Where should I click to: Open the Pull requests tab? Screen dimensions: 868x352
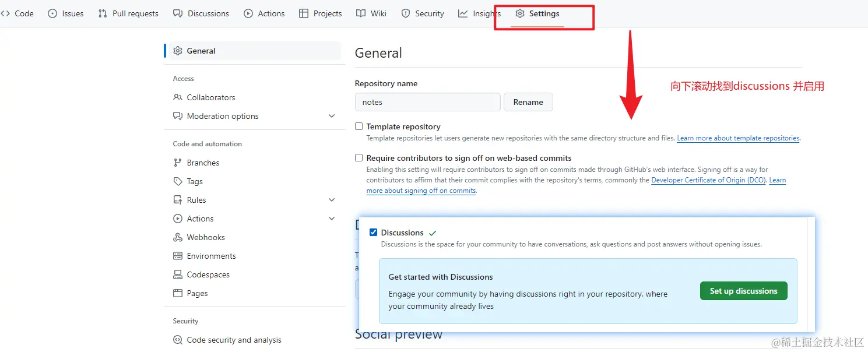128,13
